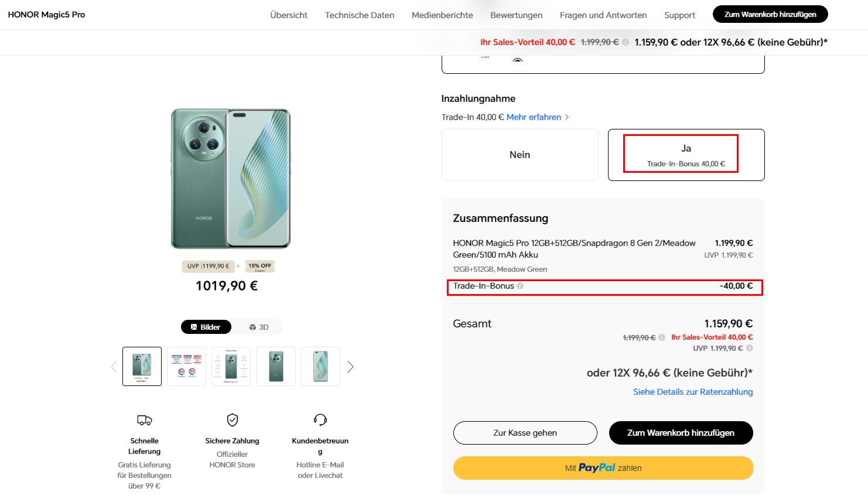The height and width of the screenshot is (502, 868).
Task: Click Zur Kasse gehen button
Action: [x=525, y=433]
